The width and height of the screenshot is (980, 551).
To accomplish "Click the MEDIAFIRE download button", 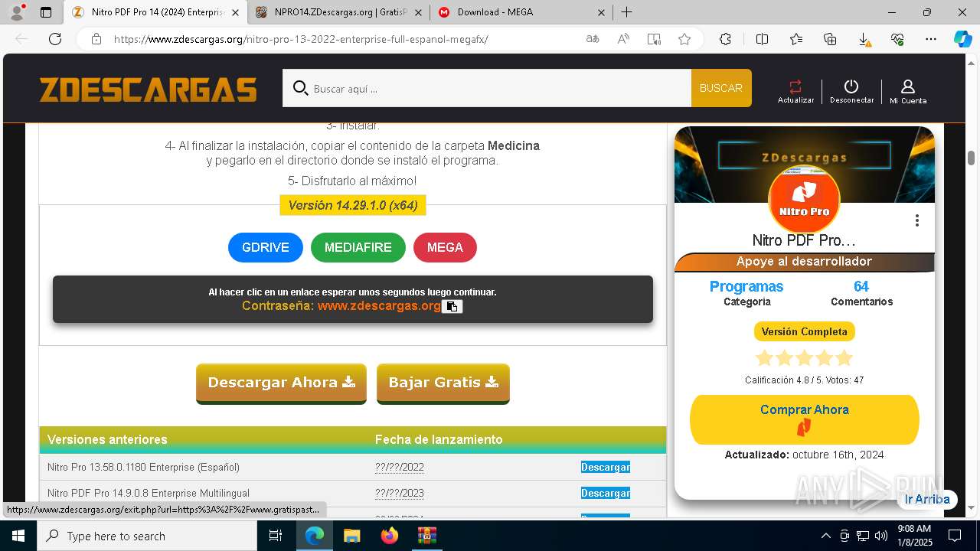I will (358, 247).
